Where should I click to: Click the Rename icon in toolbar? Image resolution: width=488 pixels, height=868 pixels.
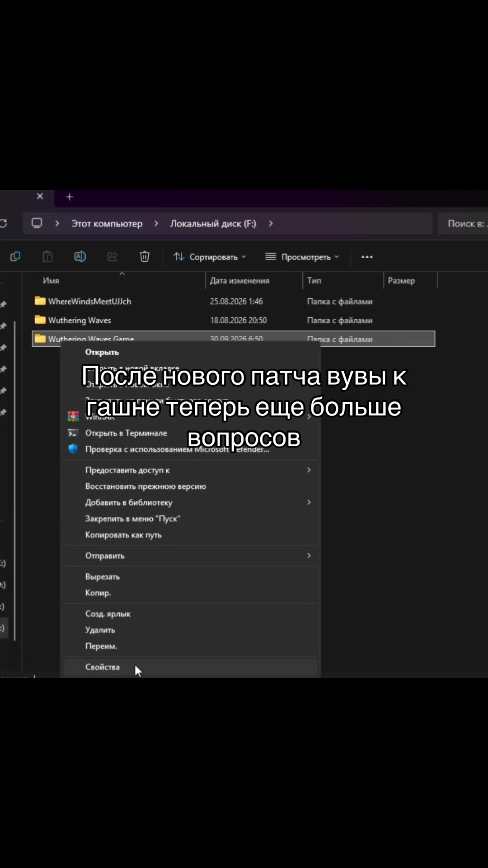click(x=80, y=257)
